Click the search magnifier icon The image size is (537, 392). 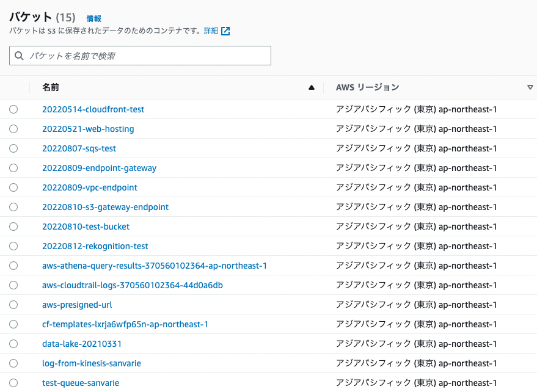(19, 56)
